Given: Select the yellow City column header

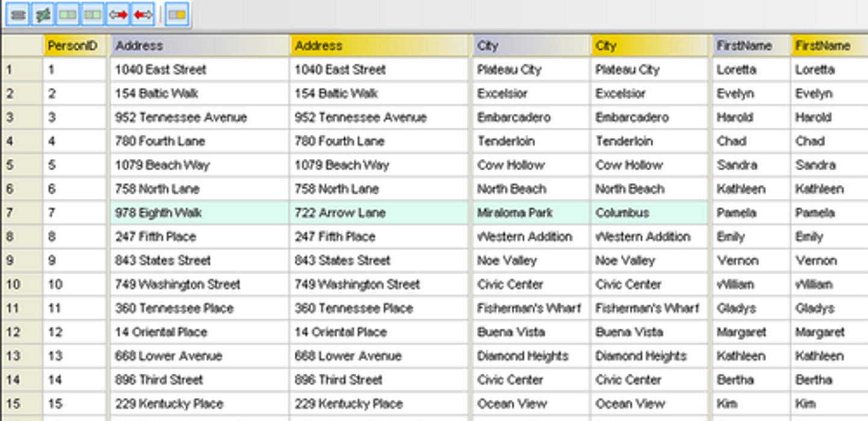Looking at the screenshot, I should pos(649,46).
